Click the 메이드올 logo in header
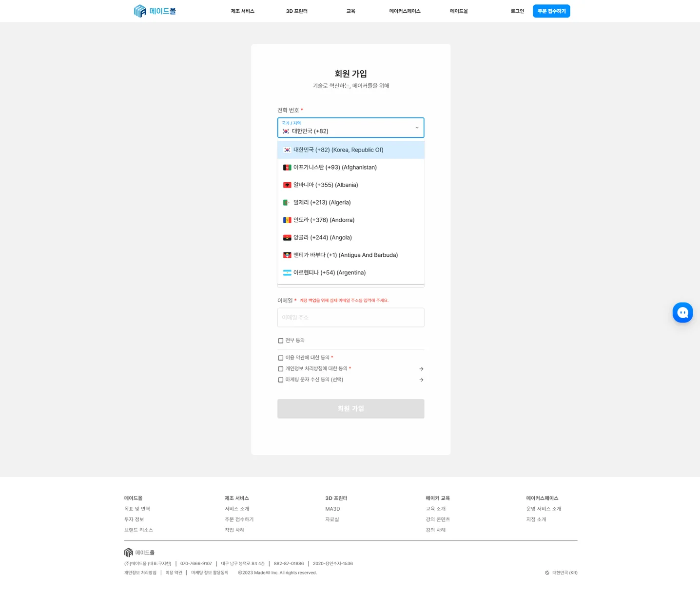 point(155,11)
